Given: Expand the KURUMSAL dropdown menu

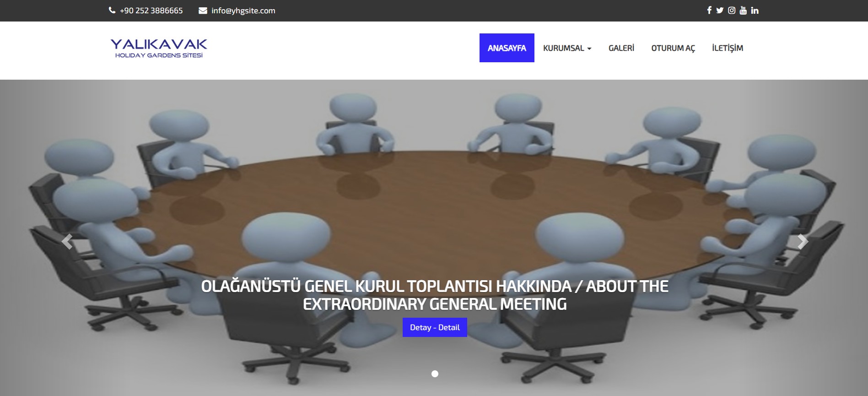Looking at the screenshot, I should coord(567,48).
